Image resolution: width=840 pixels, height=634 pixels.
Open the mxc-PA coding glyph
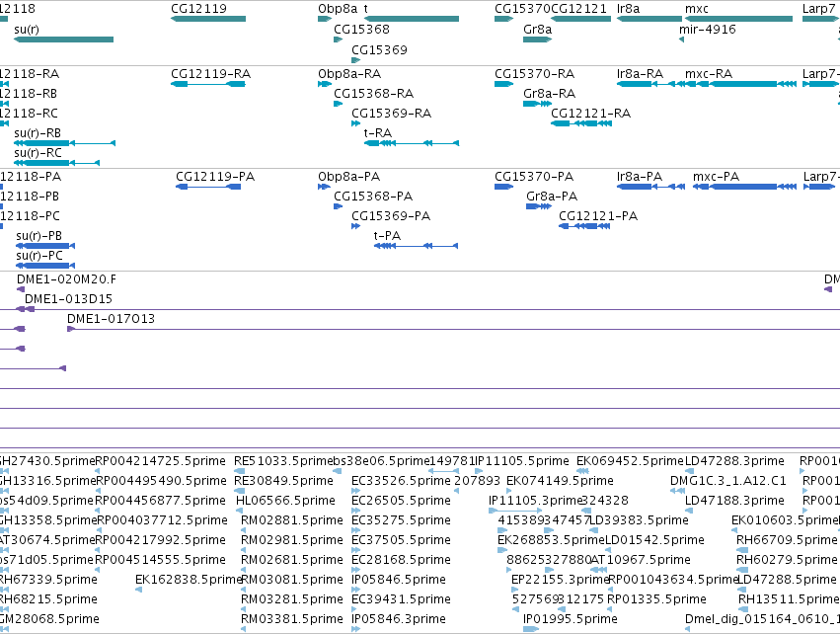pyautogui.click(x=744, y=187)
